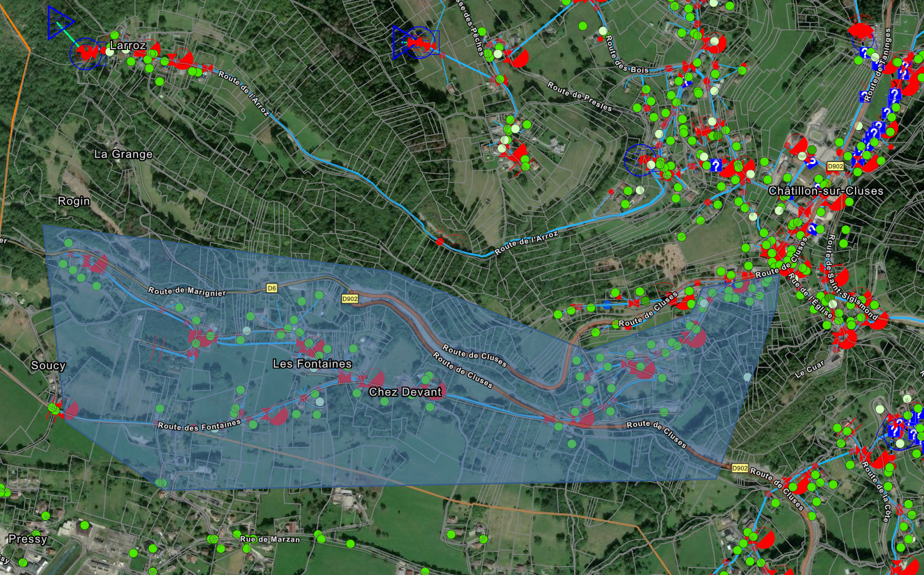
Task: Select the Les Fontaines label
Action: tap(312, 364)
